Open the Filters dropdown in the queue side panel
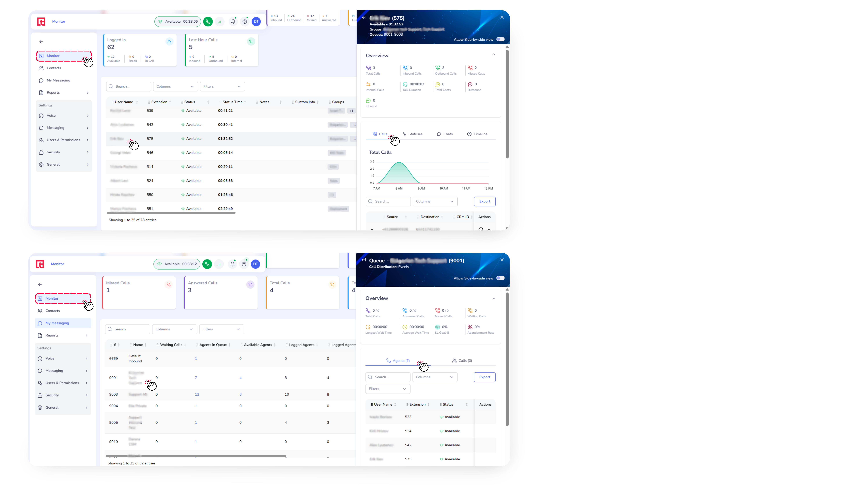 pos(388,389)
